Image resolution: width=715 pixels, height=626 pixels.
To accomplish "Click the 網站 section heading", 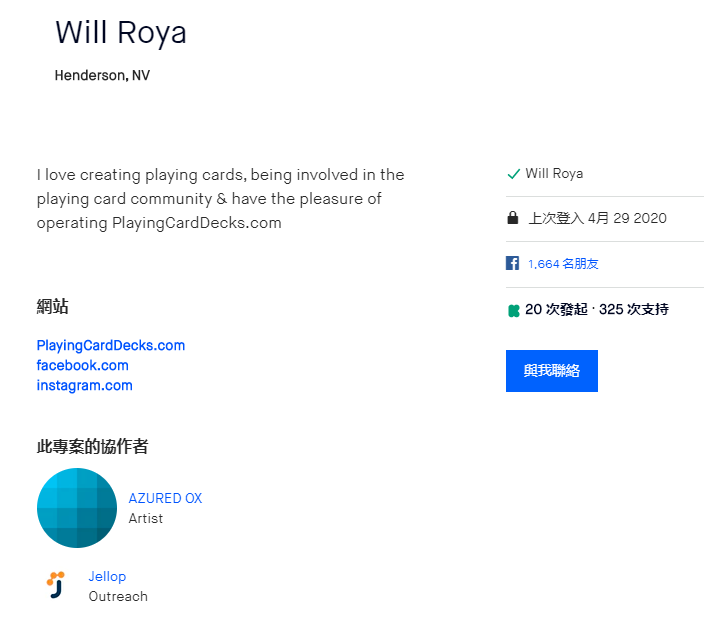I will coord(52,307).
